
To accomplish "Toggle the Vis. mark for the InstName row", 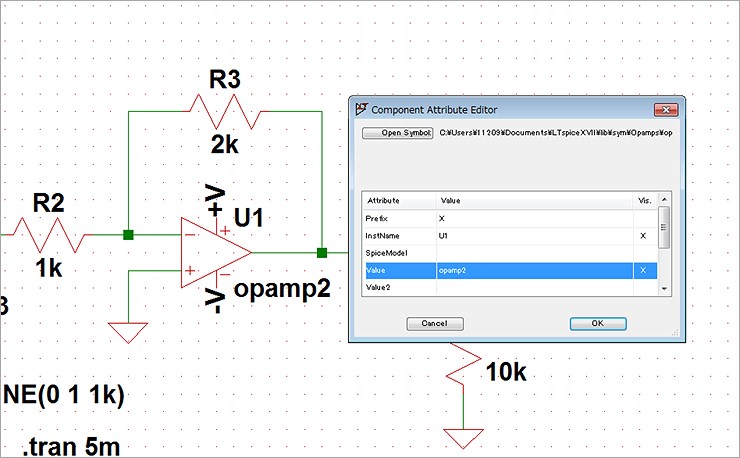I will (643, 235).
